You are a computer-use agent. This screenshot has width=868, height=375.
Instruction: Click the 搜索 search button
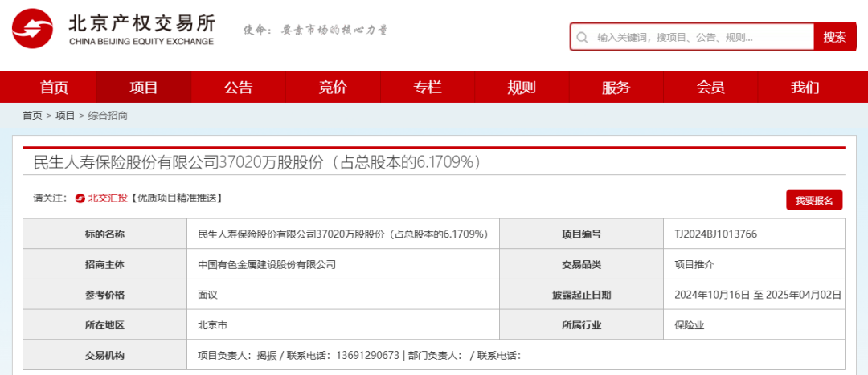(x=835, y=37)
